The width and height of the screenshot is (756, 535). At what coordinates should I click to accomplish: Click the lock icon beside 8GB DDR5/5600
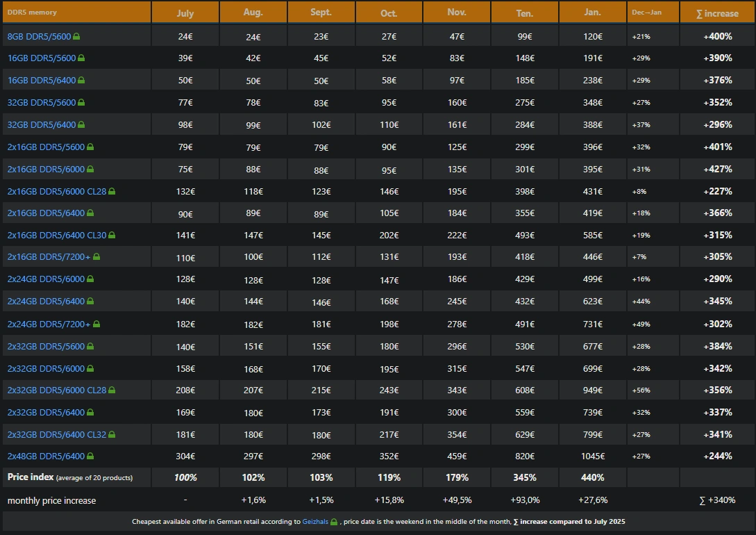76,36
